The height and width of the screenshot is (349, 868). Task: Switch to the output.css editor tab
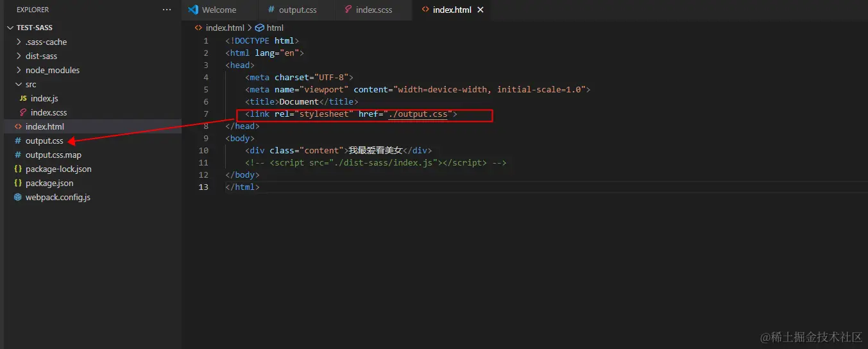coord(297,10)
